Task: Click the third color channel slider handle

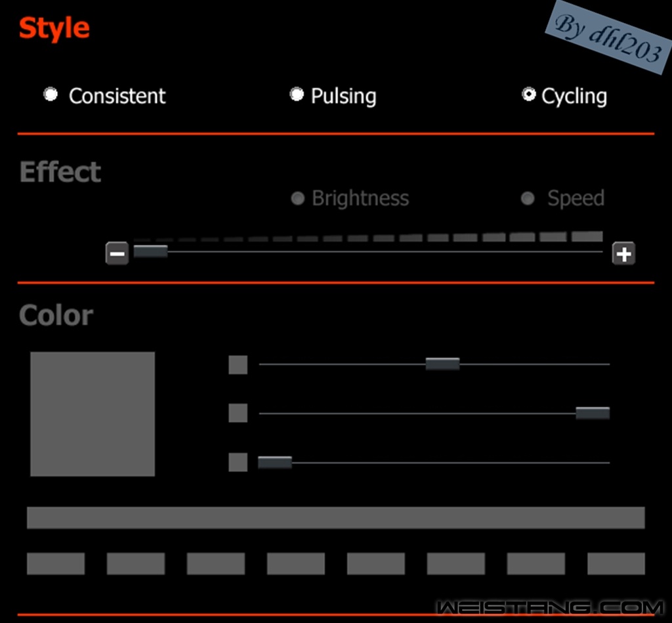Action: click(274, 462)
